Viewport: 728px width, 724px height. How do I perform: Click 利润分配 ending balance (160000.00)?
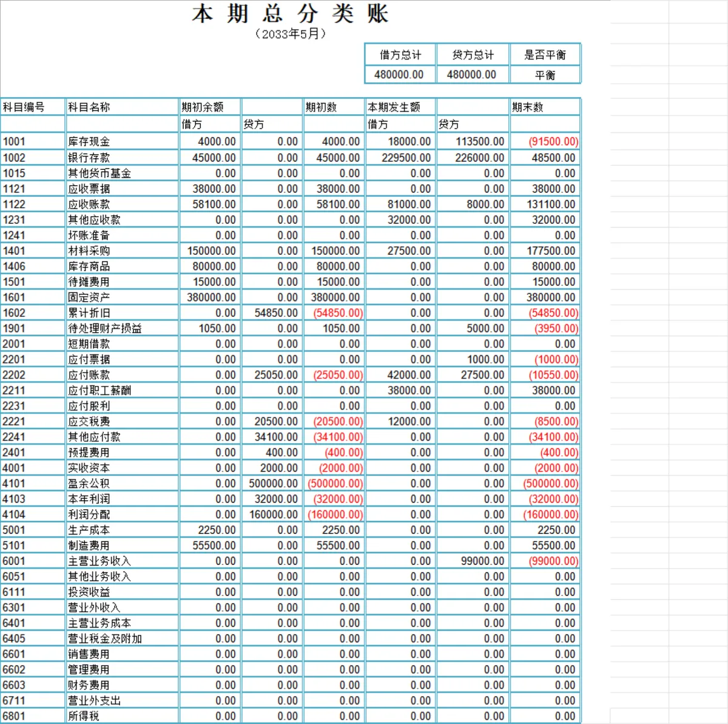(x=551, y=515)
